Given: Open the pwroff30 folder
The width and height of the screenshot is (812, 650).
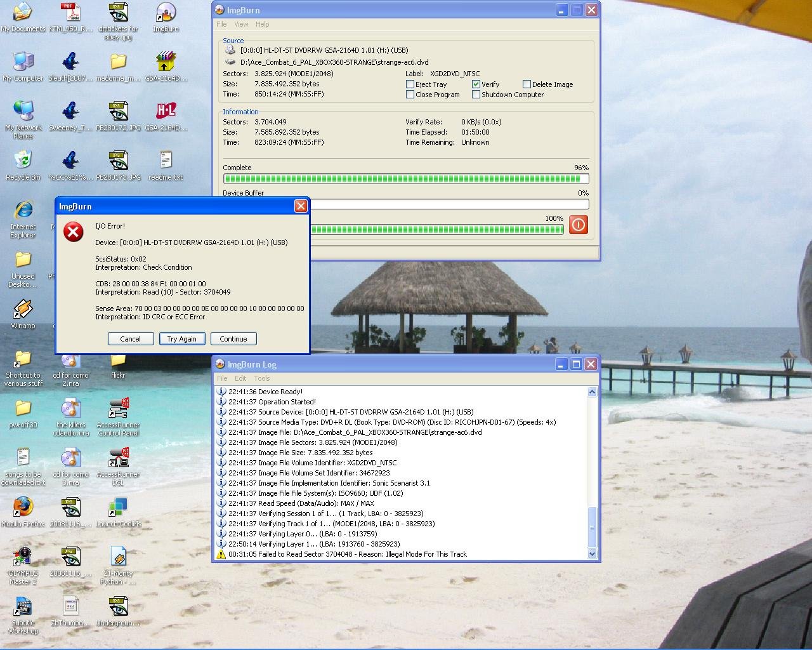Looking at the screenshot, I should 23,413.
